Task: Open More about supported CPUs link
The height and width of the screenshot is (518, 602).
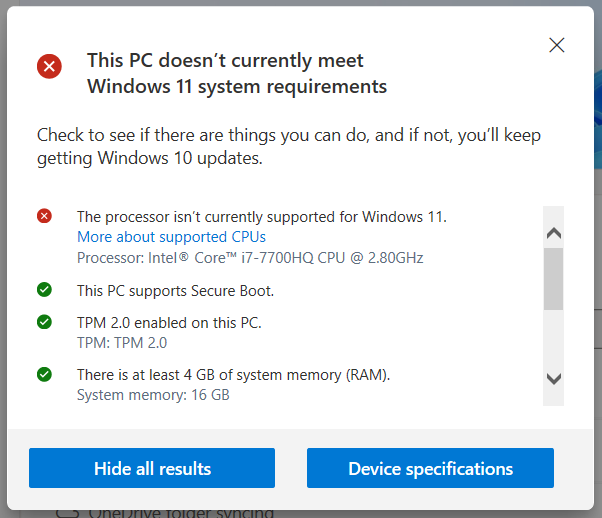Action: [171, 237]
